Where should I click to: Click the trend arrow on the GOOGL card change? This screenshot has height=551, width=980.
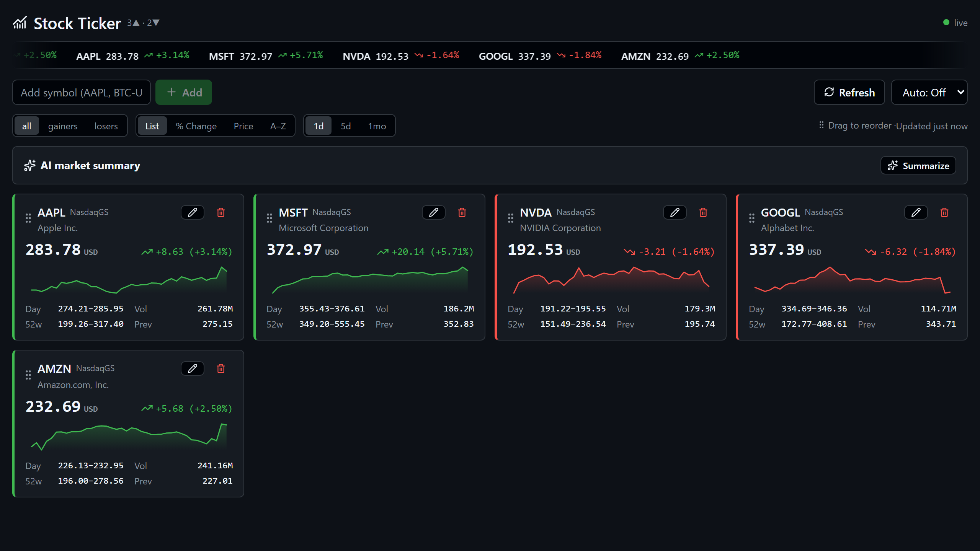click(x=871, y=252)
